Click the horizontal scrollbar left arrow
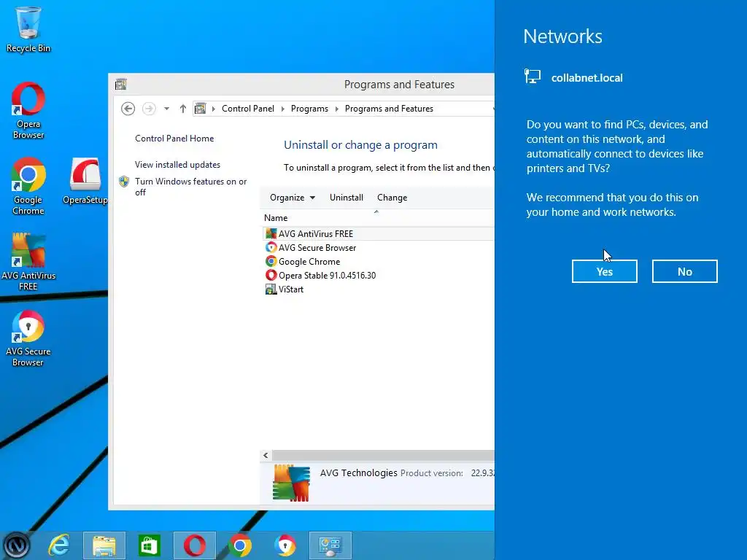747x560 pixels. click(266, 455)
